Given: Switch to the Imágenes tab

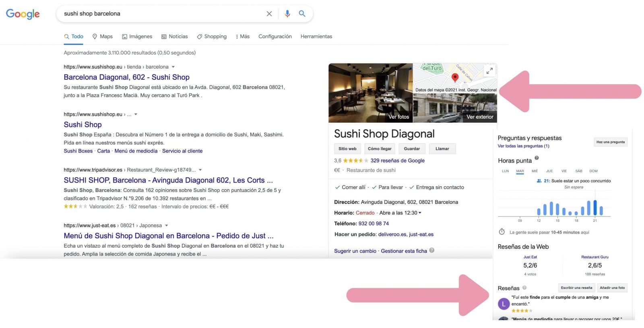Looking at the screenshot, I should point(137,37).
